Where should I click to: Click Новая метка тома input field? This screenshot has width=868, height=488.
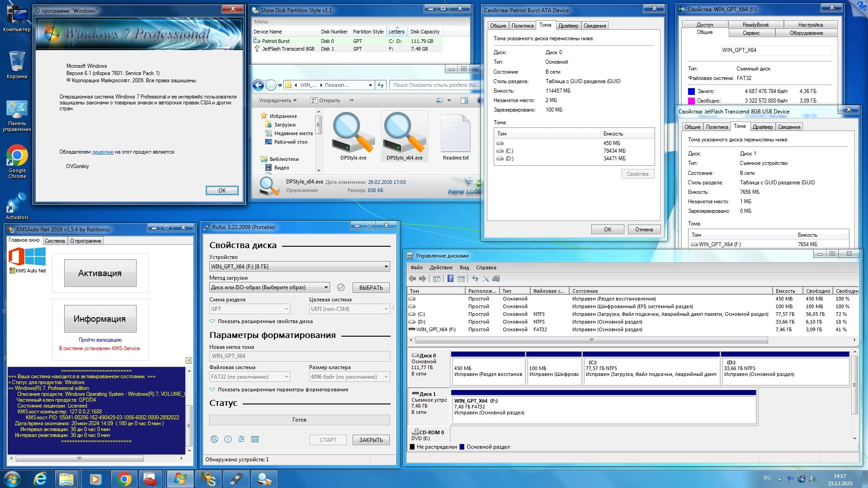click(299, 356)
